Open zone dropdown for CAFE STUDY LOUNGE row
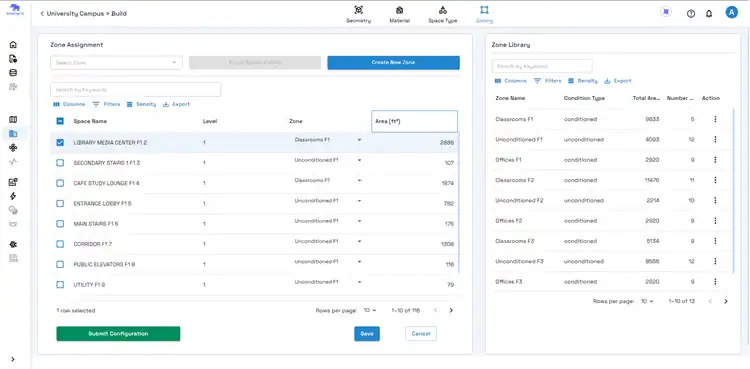 pos(328,180)
